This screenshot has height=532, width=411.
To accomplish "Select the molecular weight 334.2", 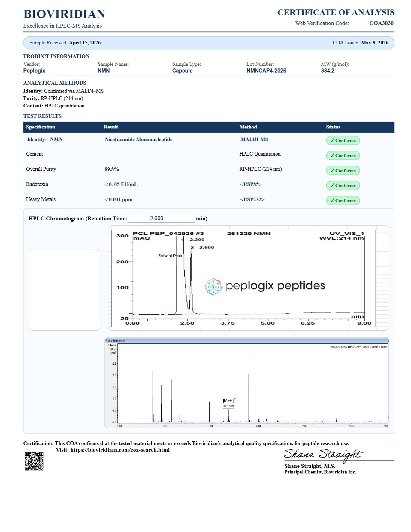I will [x=328, y=71].
